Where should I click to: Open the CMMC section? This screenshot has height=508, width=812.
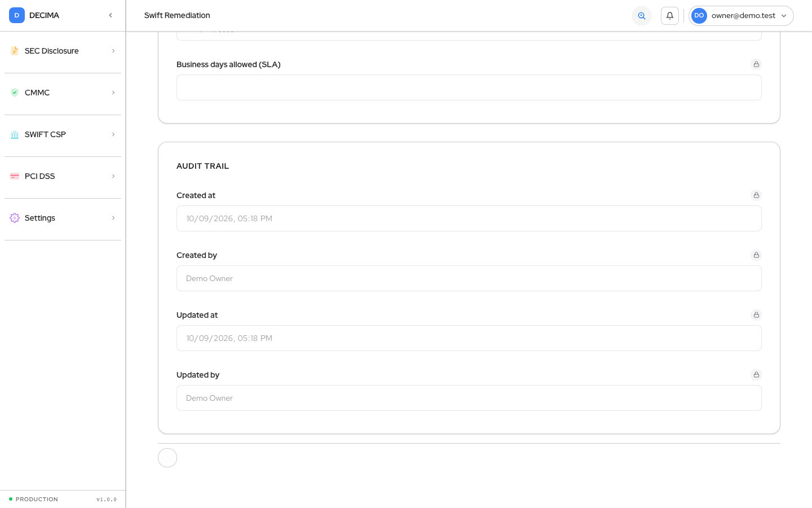(63, 93)
